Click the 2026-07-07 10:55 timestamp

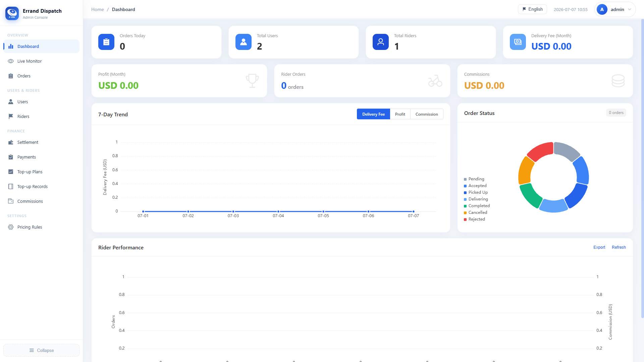(571, 9)
